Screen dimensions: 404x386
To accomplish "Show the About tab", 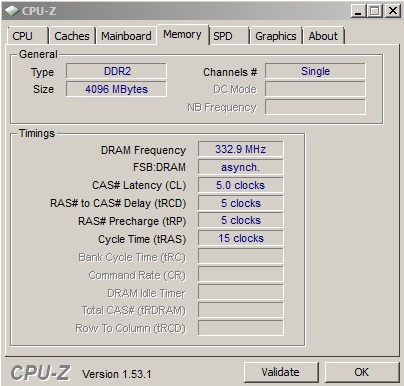I will point(323,36).
